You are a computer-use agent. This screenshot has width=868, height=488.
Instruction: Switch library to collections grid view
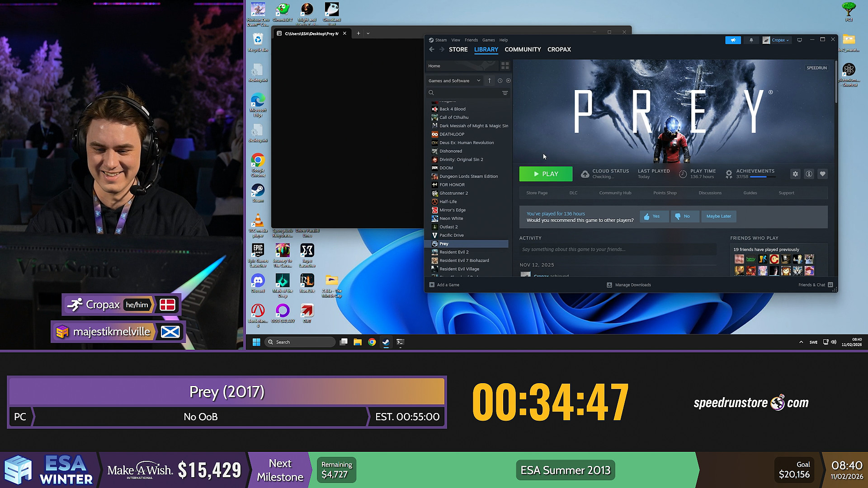[x=505, y=66]
